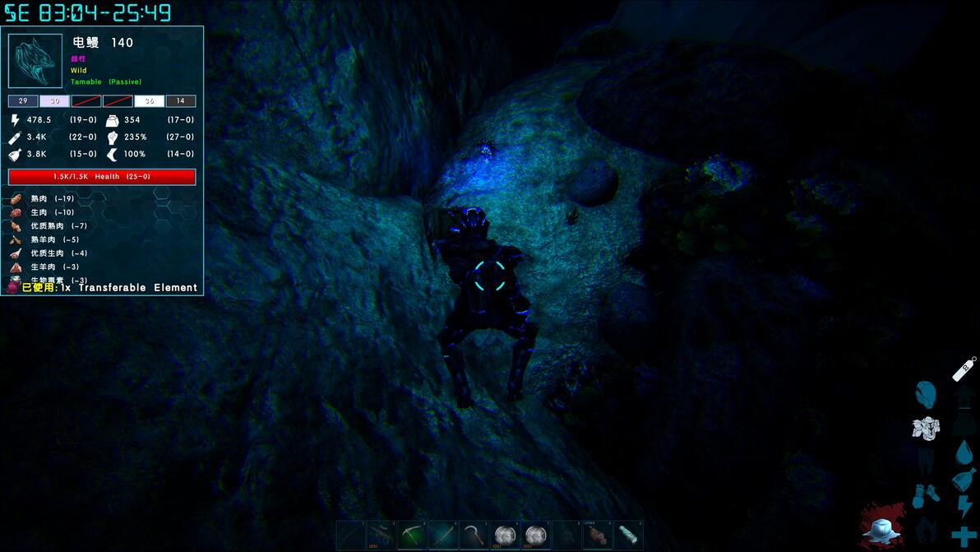
Task: Click the 优质生肉 (~4) food icon
Action: click(x=16, y=254)
